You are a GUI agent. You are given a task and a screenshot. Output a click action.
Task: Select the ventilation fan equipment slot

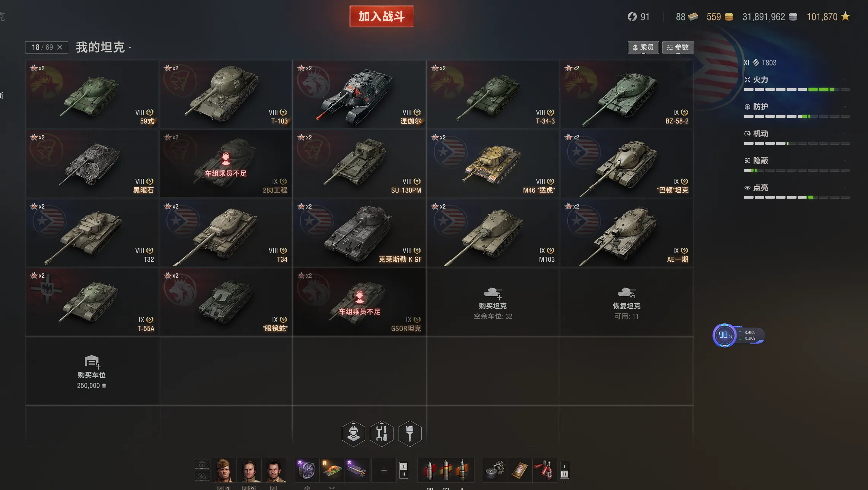tap(306, 470)
